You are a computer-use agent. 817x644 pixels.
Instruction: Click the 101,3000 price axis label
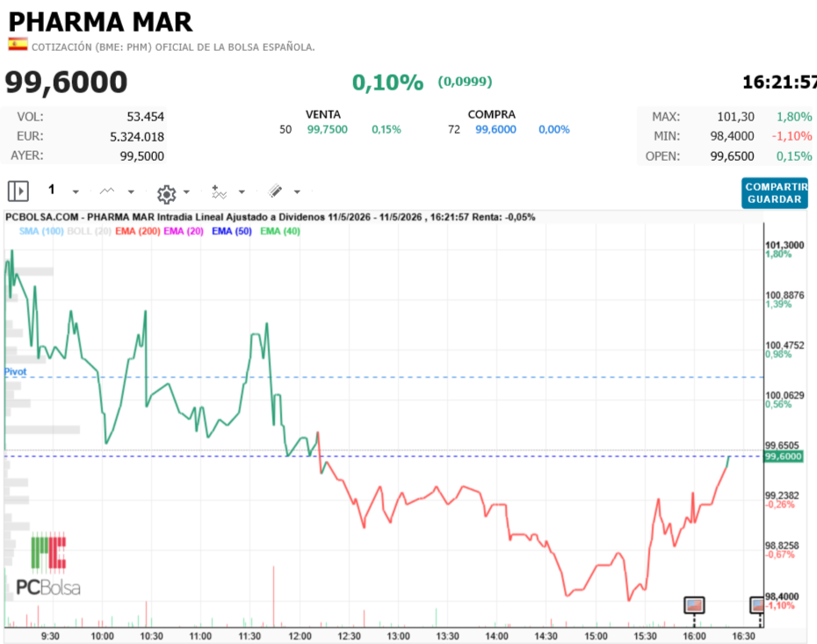click(x=784, y=245)
